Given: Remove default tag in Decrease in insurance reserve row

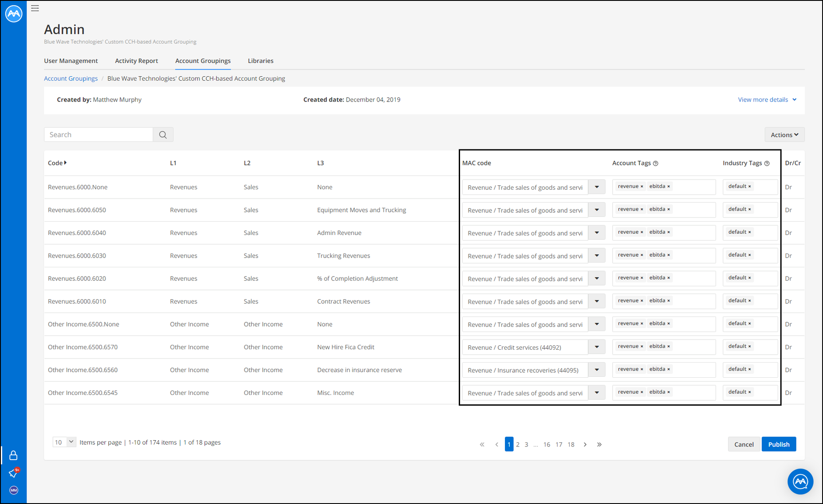Looking at the screenshot, I should tap(750, 369).
